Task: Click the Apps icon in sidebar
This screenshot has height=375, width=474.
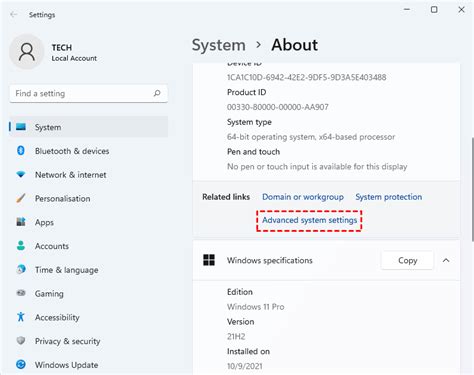Action: (x=21, y=222)
